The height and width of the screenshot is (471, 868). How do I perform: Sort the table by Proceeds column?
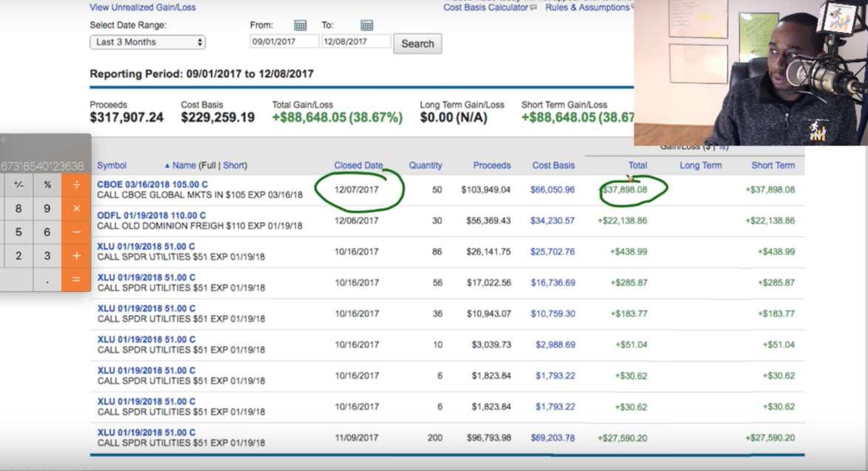[491, 165]
